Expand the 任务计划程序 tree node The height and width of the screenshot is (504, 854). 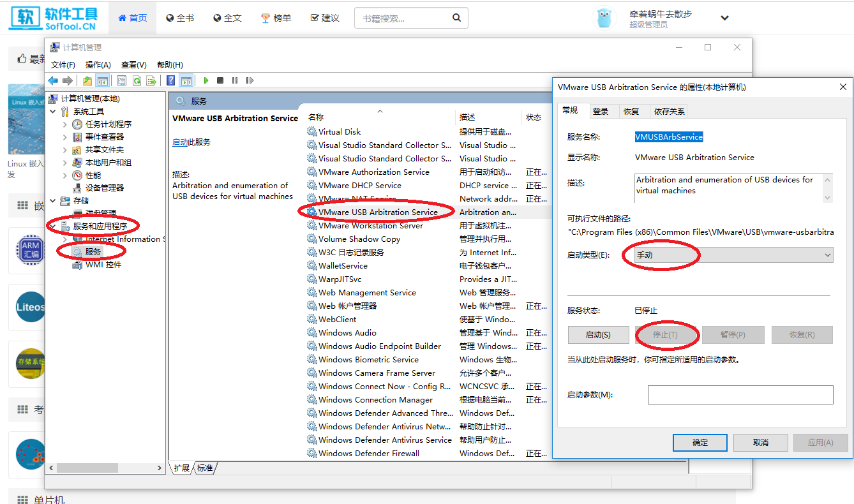coord(65,124)
